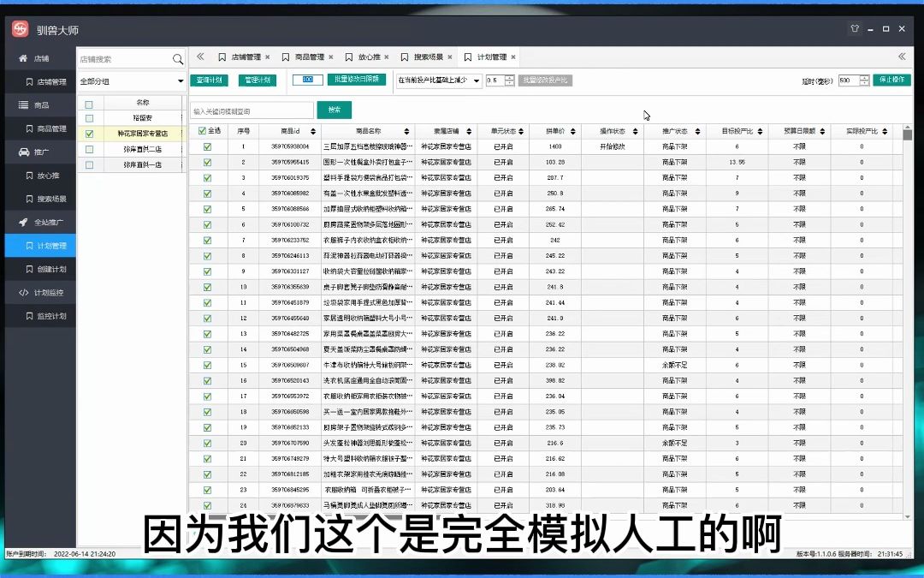The width and height of the screenshot is (924, 578).
Task: Open 放心推 in the sidebar
Action: click(40, 176)
